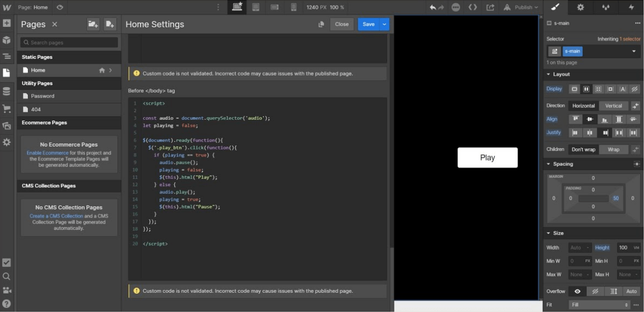Switch to the element Settings tab
The width and height of the screenshot is (644, 312).
[x=580, y=7]
